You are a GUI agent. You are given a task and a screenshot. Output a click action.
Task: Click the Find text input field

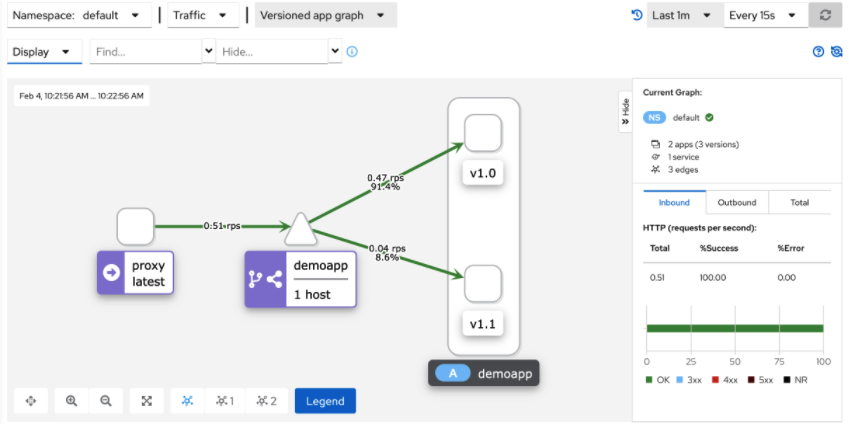pos(145,51)
